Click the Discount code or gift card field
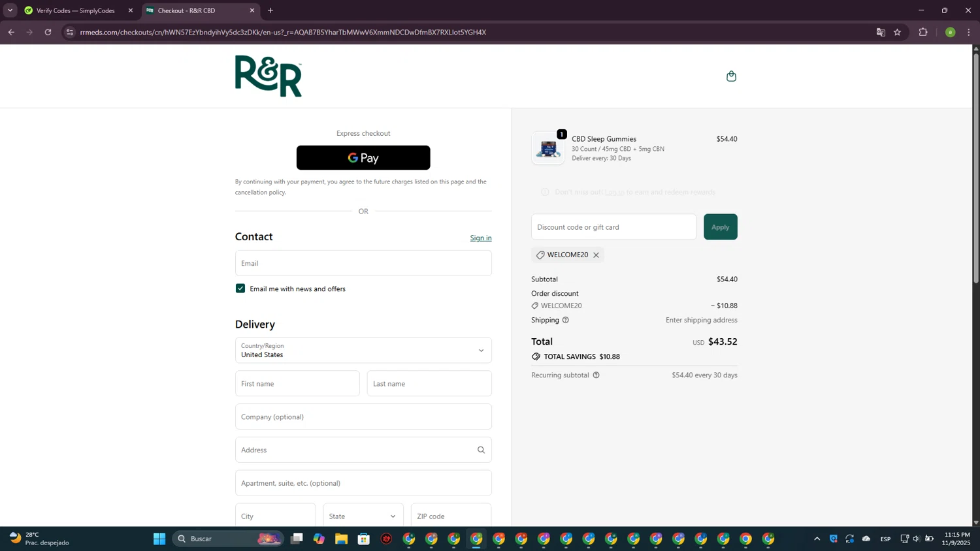The height and width of the screenshot is (551, 980). [x=613, y=227]
